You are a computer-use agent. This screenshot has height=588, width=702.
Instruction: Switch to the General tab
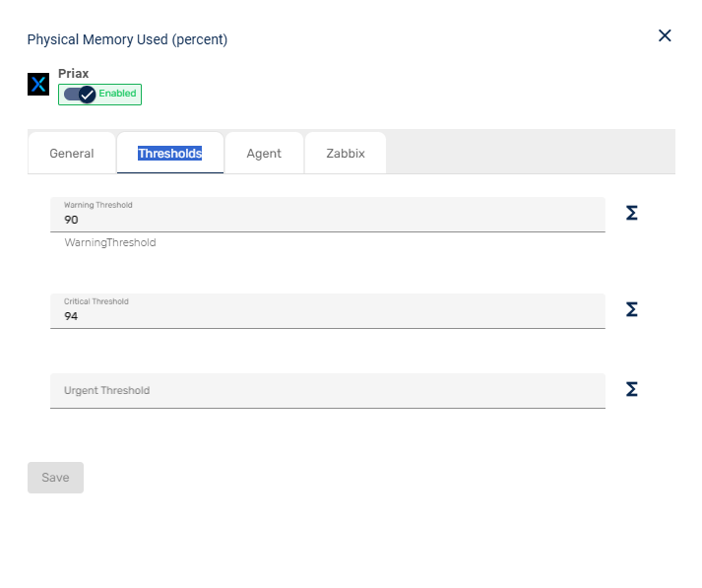pyautogui.click(x=72, y=154)
